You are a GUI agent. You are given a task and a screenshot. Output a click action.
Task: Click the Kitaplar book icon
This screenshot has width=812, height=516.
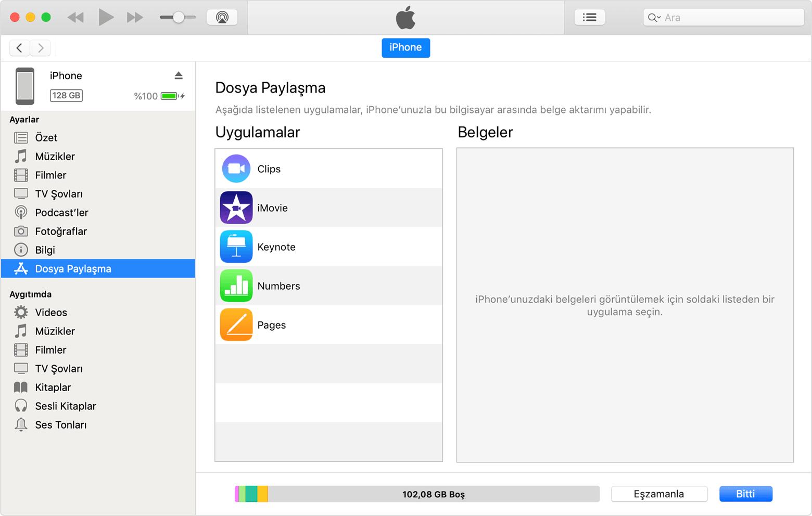(21, 387)
